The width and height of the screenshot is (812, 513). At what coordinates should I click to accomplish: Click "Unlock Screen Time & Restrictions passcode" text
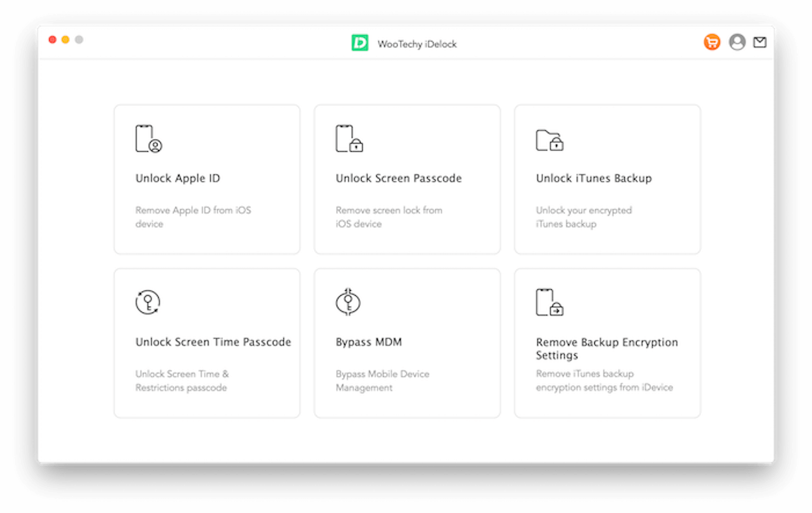pos(182,381)
